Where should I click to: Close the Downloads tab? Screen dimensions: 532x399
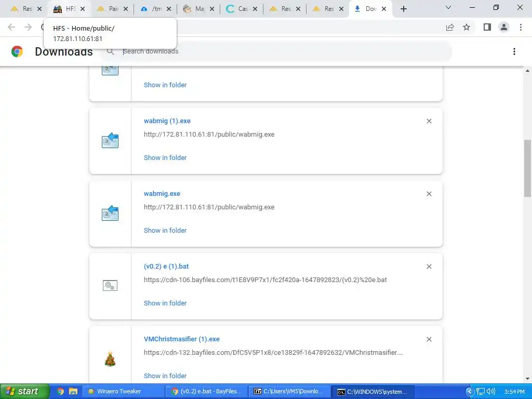(384, 9)
